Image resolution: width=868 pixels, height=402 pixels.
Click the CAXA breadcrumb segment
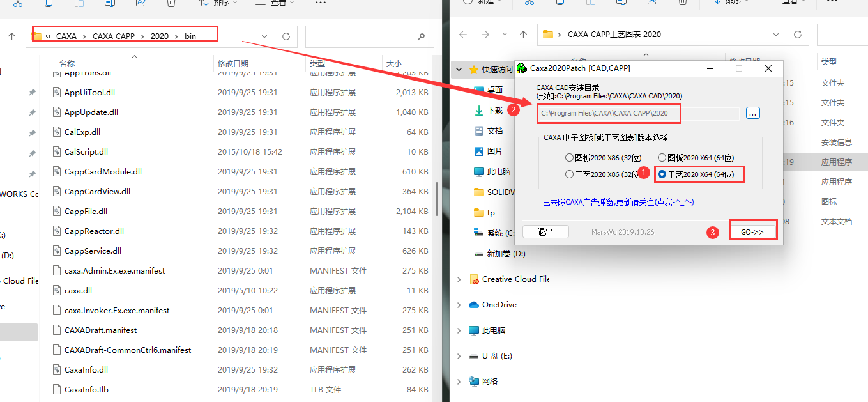coord(66,36)
